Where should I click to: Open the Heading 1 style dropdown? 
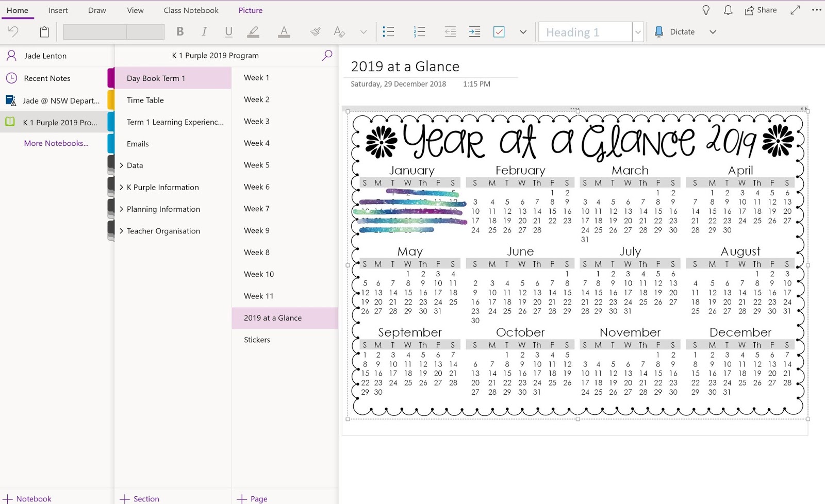pos(638,31)
